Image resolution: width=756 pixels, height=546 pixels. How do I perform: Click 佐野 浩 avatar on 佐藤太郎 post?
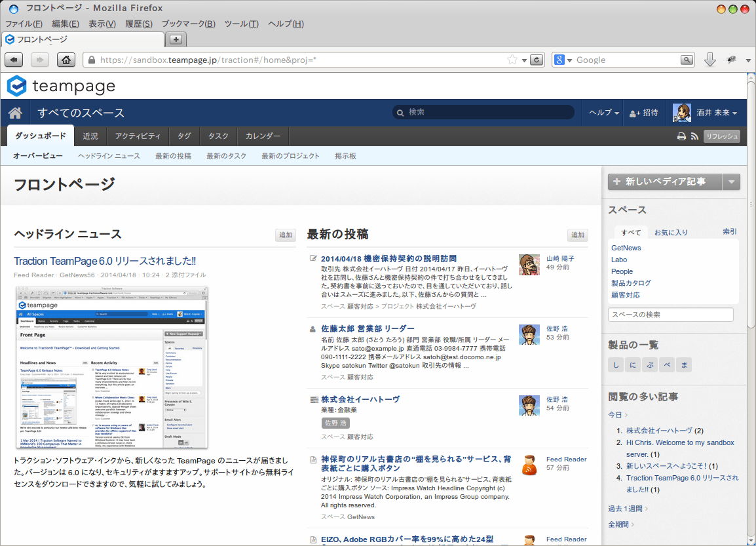click(529, 335)
